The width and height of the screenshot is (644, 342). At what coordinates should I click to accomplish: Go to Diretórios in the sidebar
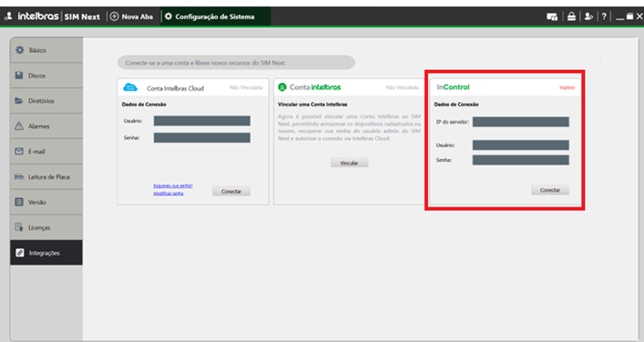(46, 101)
